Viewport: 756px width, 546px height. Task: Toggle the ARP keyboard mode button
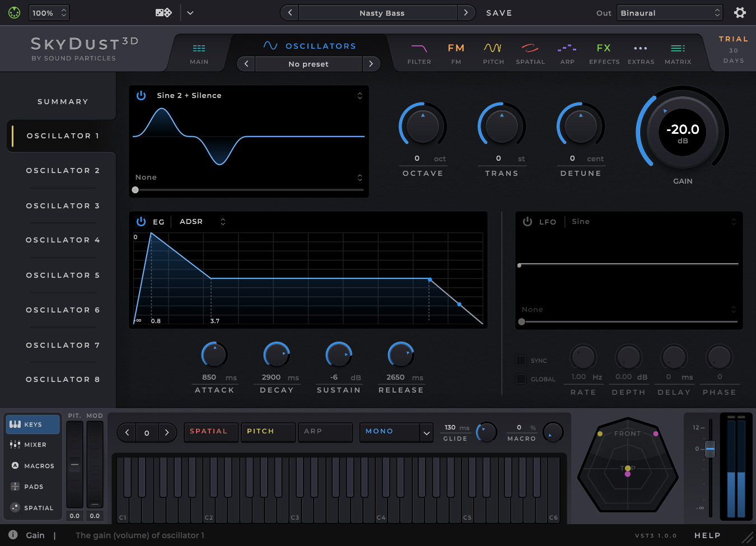tap(325, 432)
